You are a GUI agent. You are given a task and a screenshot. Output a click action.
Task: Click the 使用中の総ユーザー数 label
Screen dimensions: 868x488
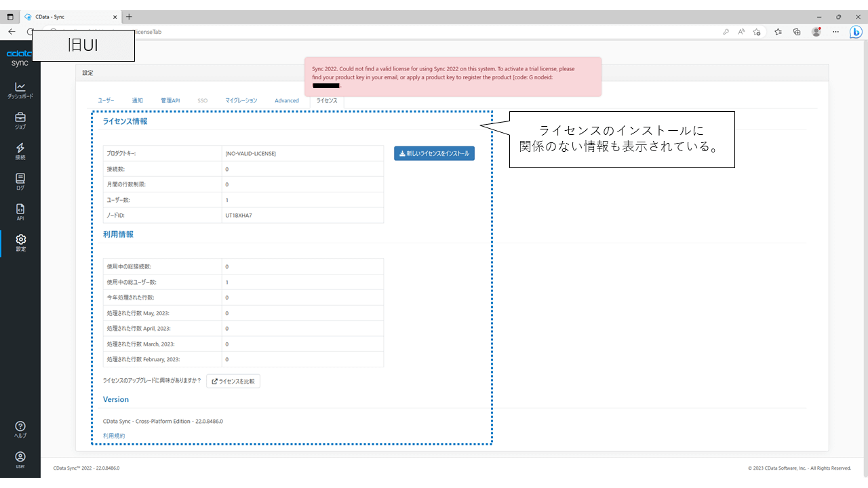pyautogui.click(x=132, y=282)
